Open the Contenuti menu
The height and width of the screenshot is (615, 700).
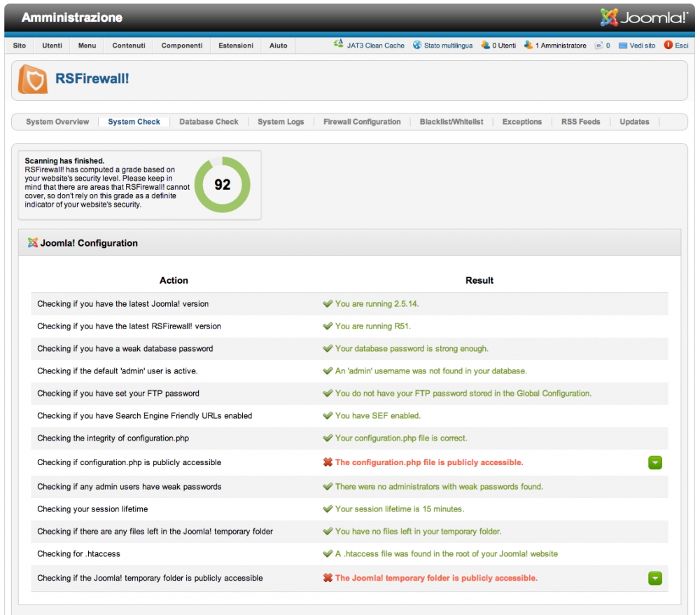[x=129, y=46]
